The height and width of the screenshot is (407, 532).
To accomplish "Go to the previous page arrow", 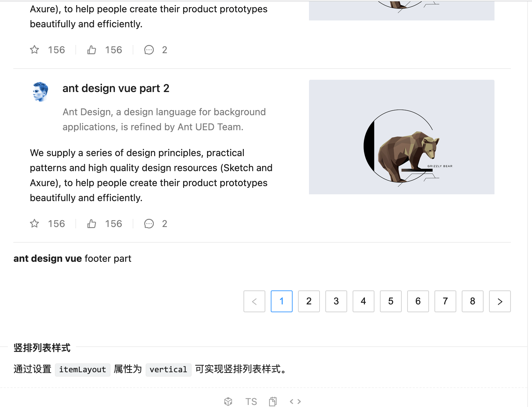I will point(254,301).
